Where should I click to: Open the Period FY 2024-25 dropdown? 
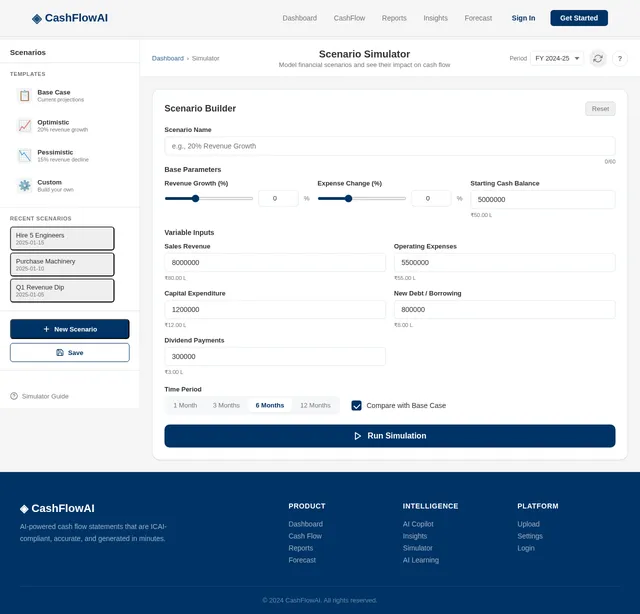[557, 58]
